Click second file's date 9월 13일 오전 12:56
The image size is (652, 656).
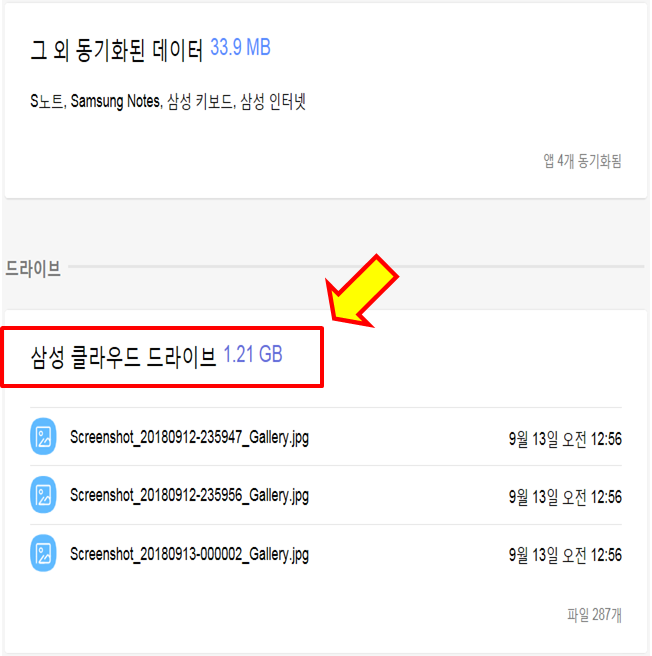pos(565,497)
